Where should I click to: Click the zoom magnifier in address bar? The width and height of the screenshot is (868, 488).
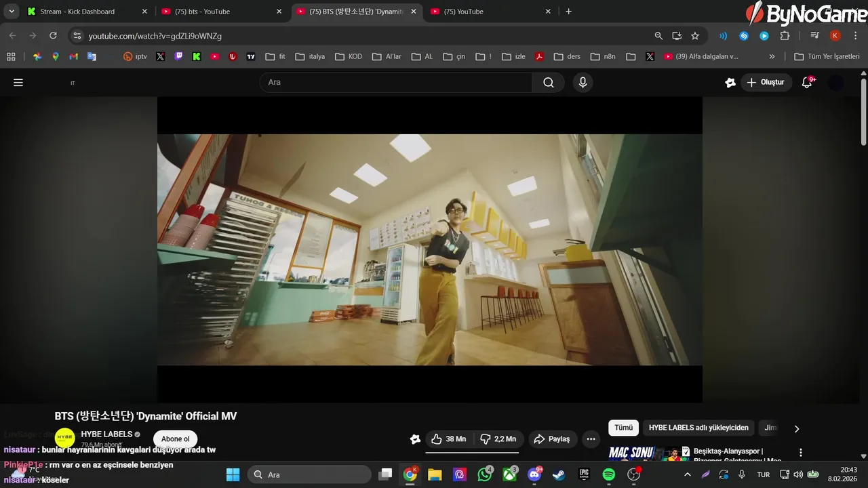(658, 36)
